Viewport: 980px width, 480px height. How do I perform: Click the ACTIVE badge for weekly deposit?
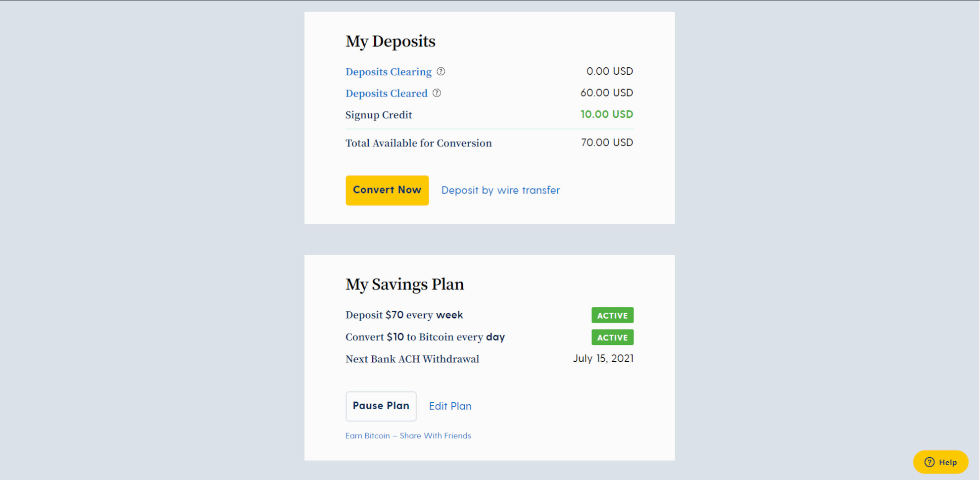(x=612, y=315)
